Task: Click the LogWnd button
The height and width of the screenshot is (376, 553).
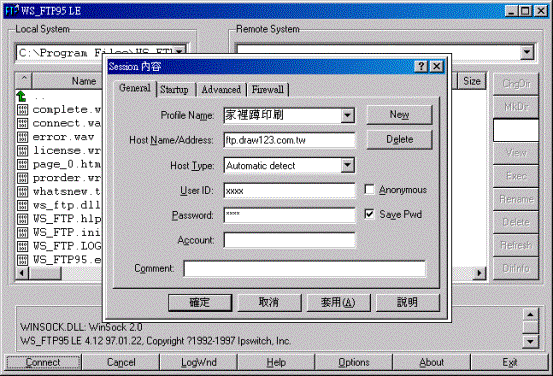Action: [x=199, y=362]
